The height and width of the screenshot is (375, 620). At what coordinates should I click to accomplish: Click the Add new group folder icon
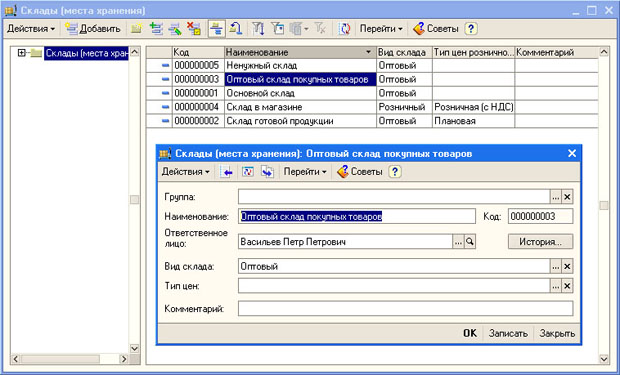coord(136,29)
